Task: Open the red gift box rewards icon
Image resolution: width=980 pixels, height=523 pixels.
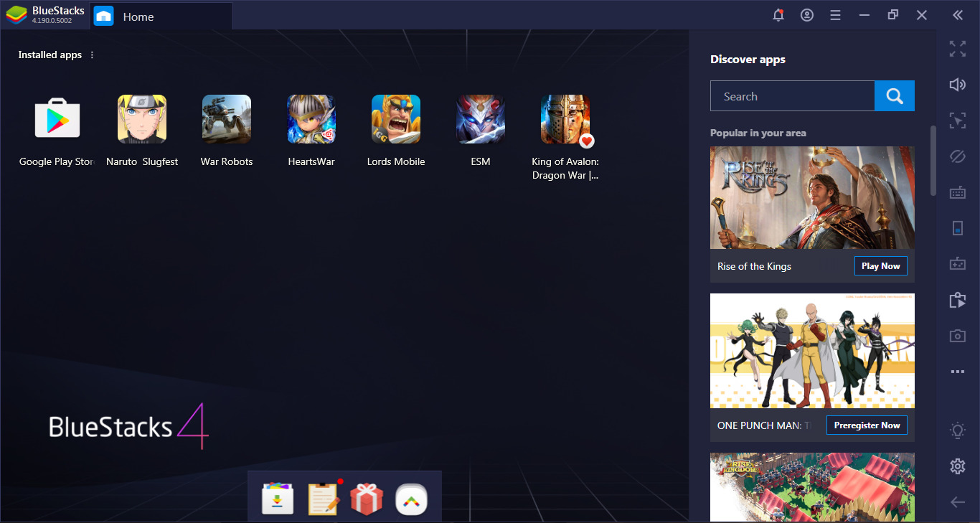Action: point(367,499)
